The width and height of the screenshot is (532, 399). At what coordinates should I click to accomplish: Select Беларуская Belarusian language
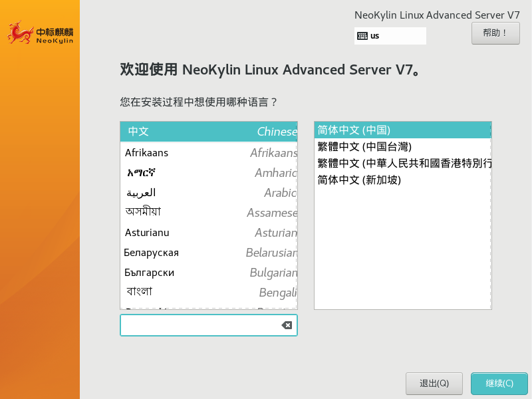tap(208, 252)
